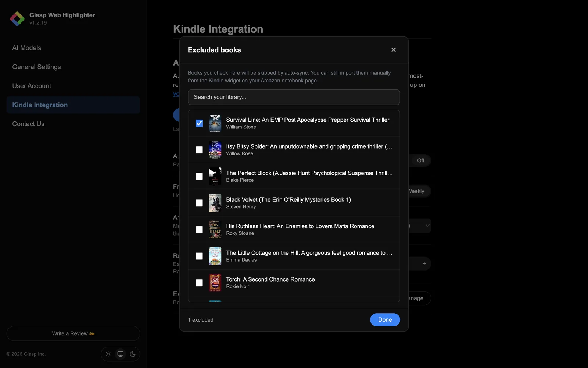Click author name Steven Henry
Screen dimensions: 588x368
241,207
